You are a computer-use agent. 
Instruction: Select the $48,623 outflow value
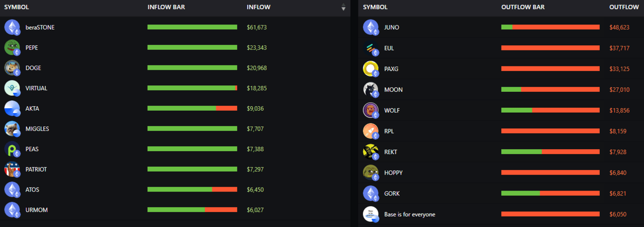pyautogui.click(x=620, y=27)
